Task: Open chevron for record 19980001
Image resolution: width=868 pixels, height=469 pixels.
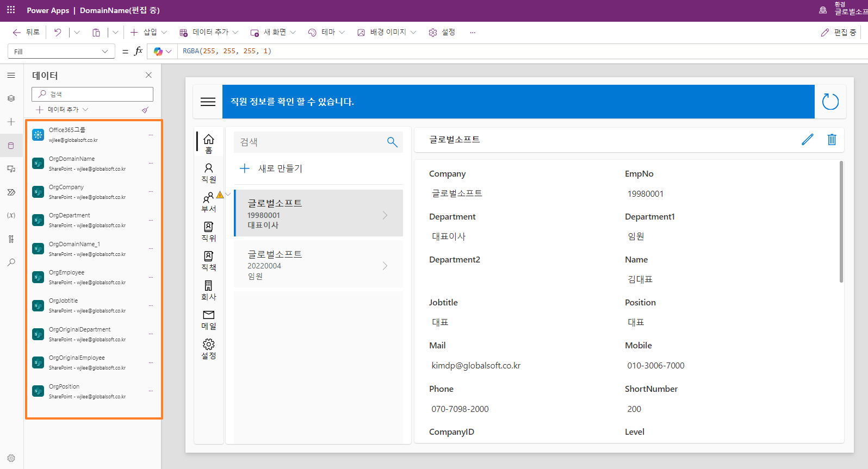Action: [385, 215]
